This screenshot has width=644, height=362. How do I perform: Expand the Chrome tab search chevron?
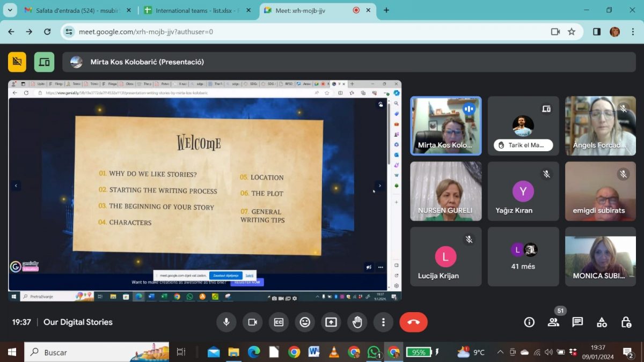coord(10,10)
